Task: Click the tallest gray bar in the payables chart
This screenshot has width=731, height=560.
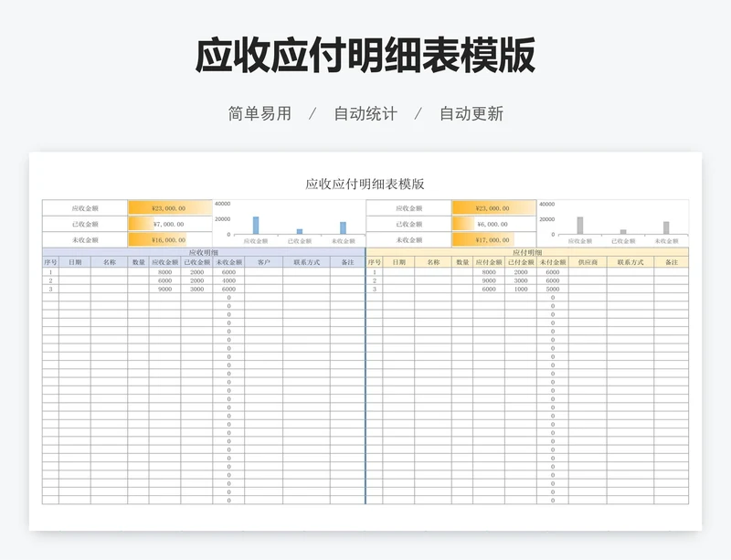Action: click(580, 226)
